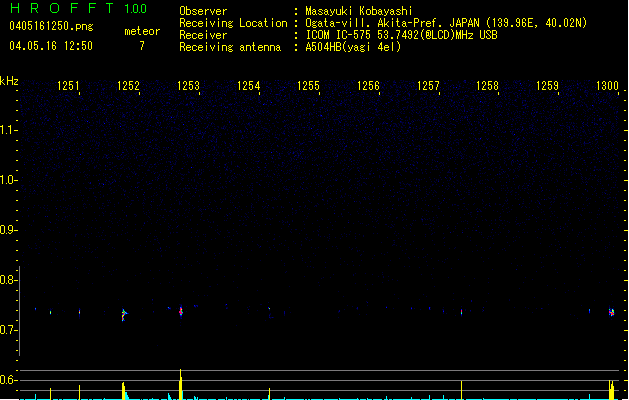Select the file name 0405161250.png
Image resolution: width=629 pixels, height=400 pixels.
coord(51,26)
